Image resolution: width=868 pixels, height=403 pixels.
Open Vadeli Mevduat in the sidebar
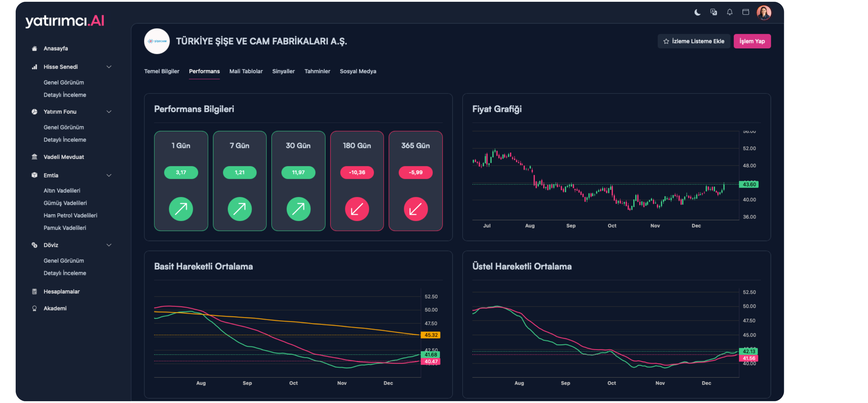pyautogui.click(x=64, y=157)
